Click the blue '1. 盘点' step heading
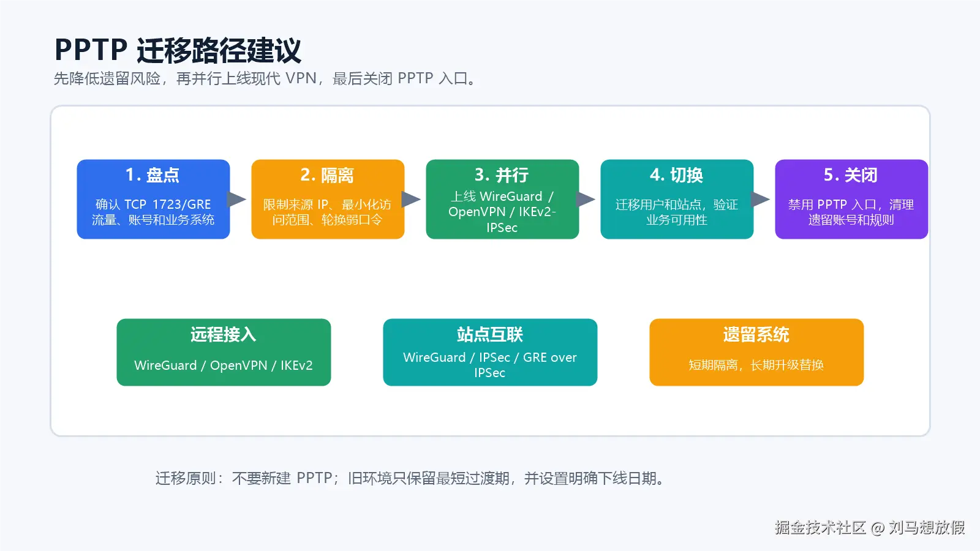980x551 pixels. (153, 175)
